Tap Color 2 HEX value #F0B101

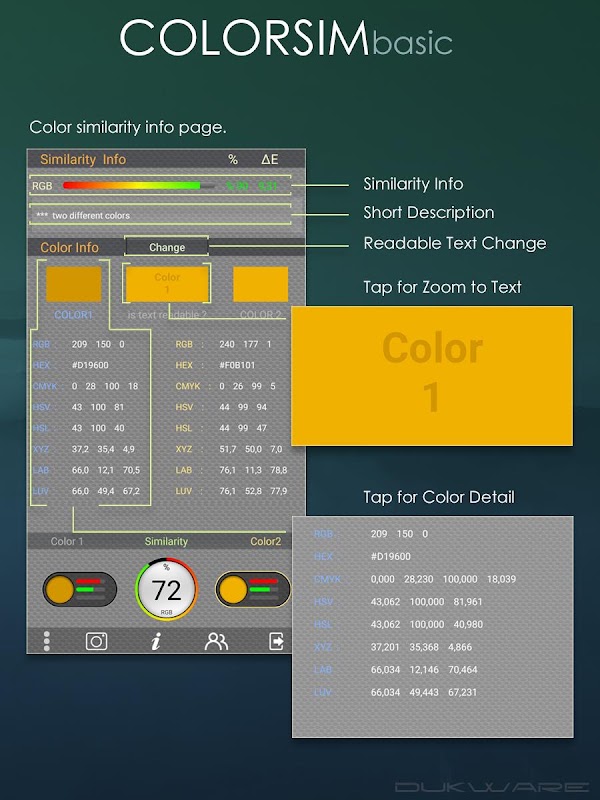coord(237,365)
